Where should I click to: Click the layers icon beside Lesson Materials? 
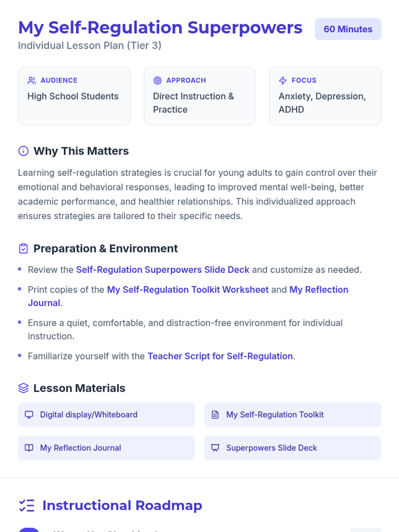pos(23,388)
